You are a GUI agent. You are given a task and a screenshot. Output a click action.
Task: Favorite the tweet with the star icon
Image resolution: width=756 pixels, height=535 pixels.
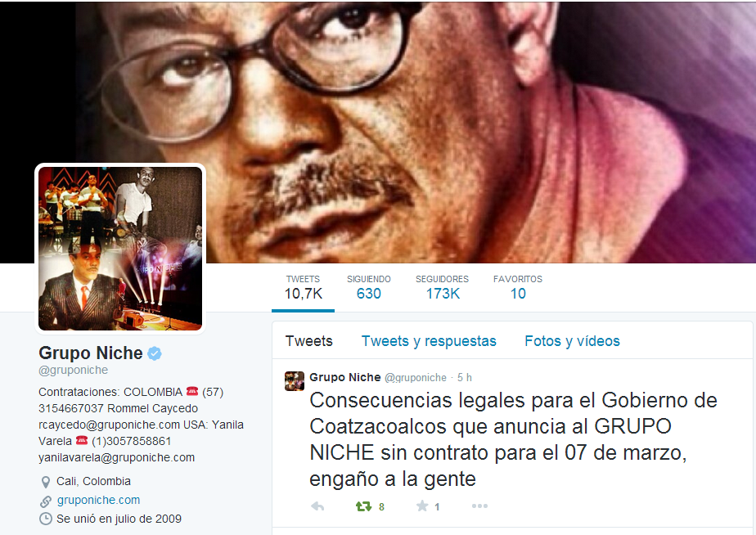tap(422, 506)
